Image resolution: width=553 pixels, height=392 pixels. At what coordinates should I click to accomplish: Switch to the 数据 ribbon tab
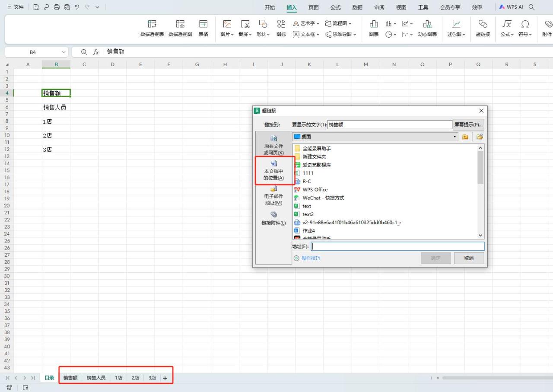pos(357,7)
